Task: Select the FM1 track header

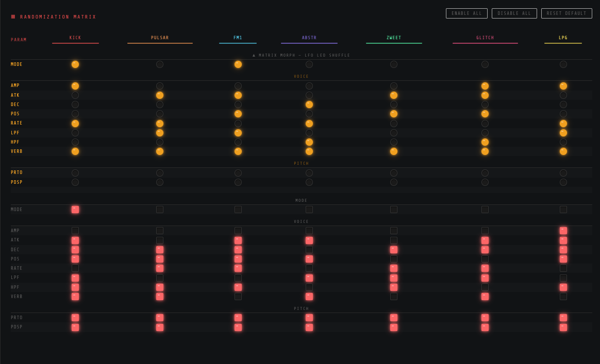Action: [x=238, y=37]
